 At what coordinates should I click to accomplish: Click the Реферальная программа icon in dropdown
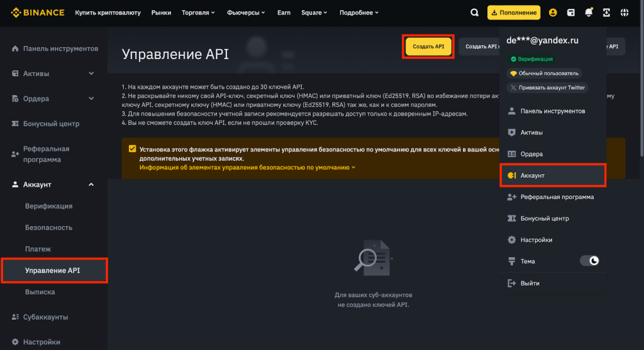(x=512, y=197)
